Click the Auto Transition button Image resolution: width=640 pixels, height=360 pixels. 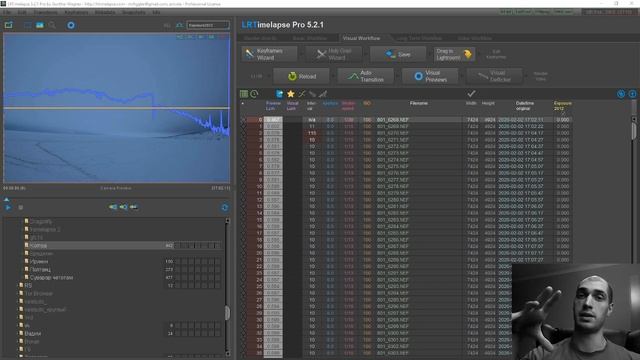(365, 76)
